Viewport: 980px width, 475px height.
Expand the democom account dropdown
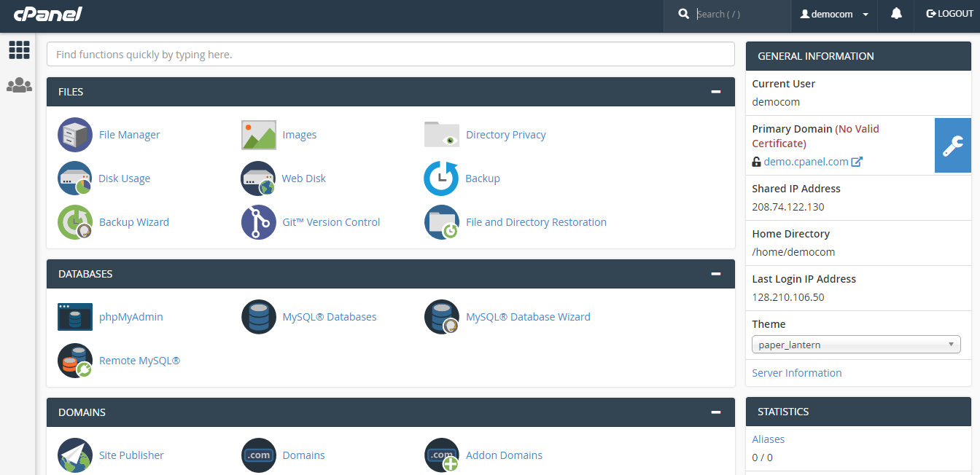tap(833, 14)
